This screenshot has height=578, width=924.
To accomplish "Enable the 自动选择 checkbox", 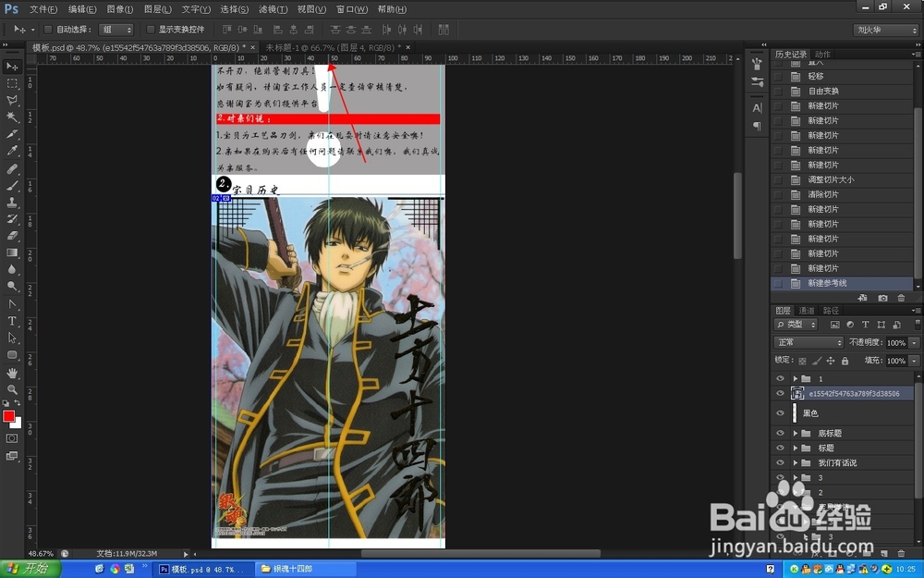I will pyautogui.click(x=48, y=29).
